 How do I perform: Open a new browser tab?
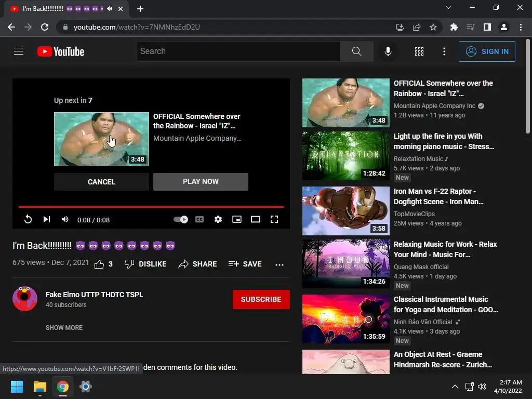tap(140, 9)
